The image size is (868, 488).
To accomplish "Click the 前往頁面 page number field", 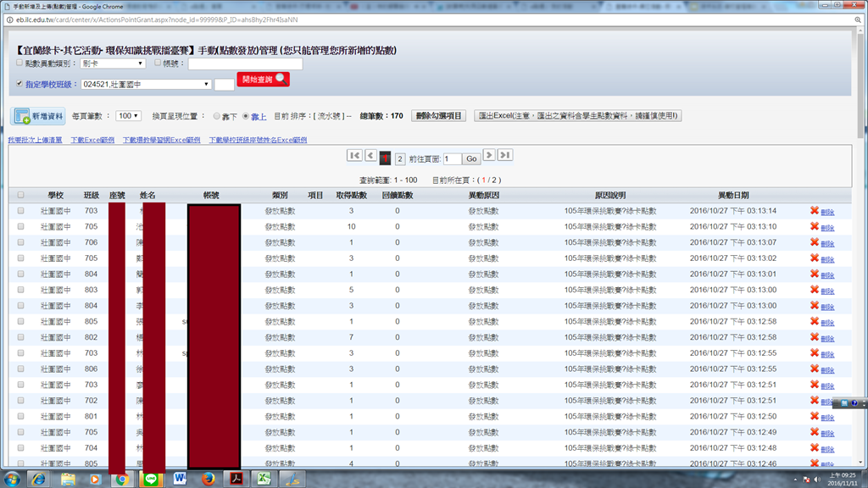I will tap(453, 158).
